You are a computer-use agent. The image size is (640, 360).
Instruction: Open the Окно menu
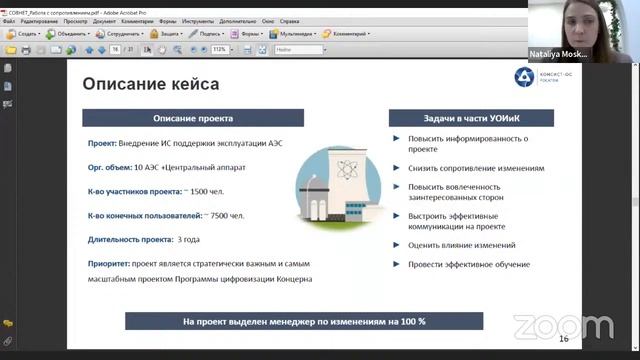pos(268,21)
